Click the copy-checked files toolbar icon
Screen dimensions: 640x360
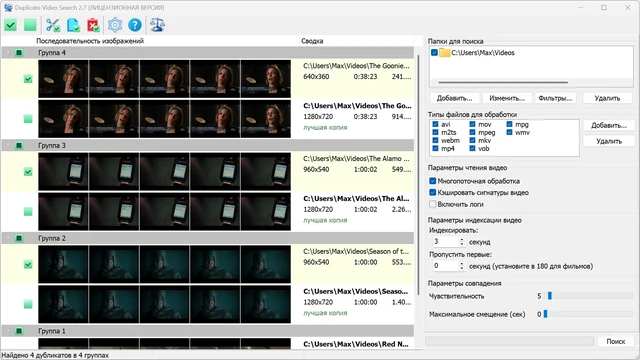pyautogui.click(x=73, y=25)
